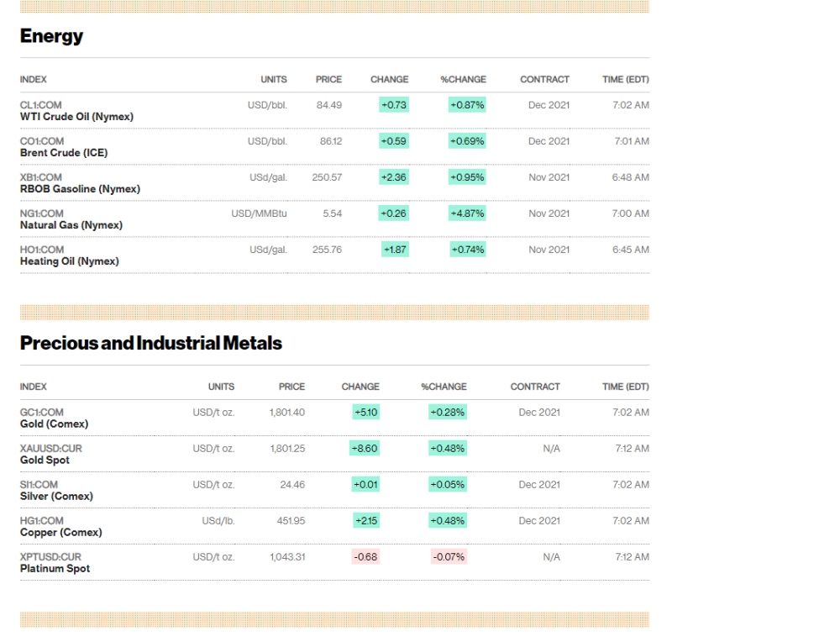Click the +0.01 change badge
840x642 pixels.
point(366,485)
